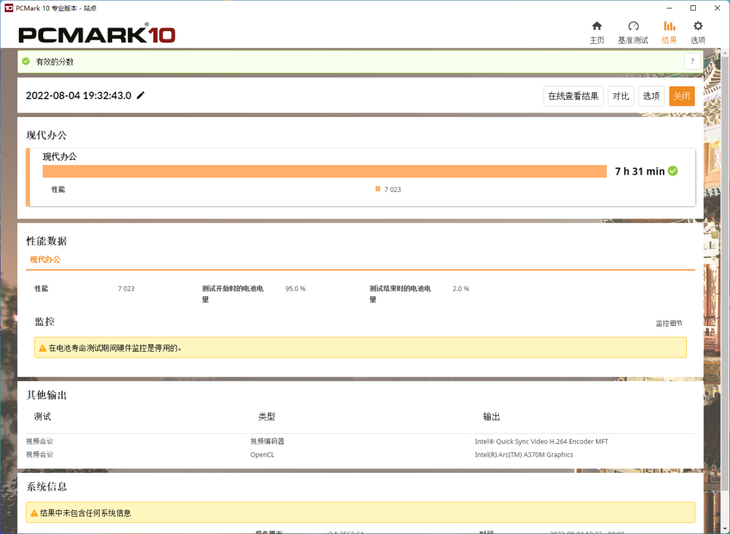Click the result date 2022-08-04 19:32:43.0
Image resolution: width=730 pixels, height=534 pixels.
coord(79,95)
